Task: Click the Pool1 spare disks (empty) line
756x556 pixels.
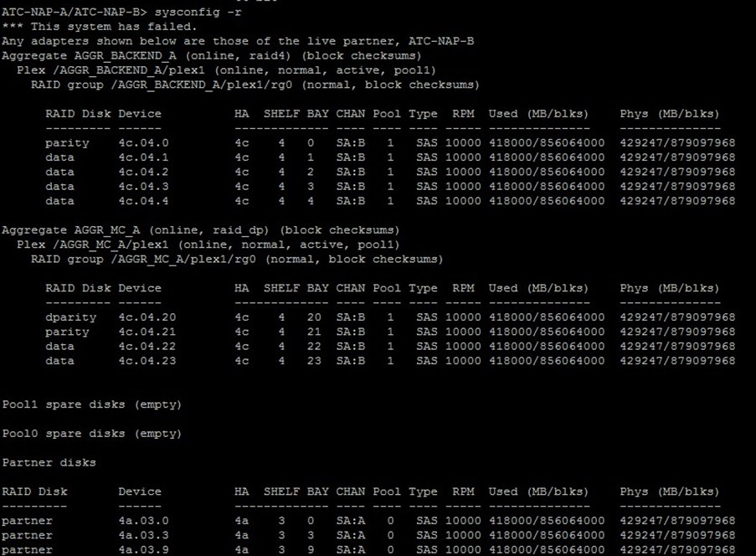Action: coord(92,404)
